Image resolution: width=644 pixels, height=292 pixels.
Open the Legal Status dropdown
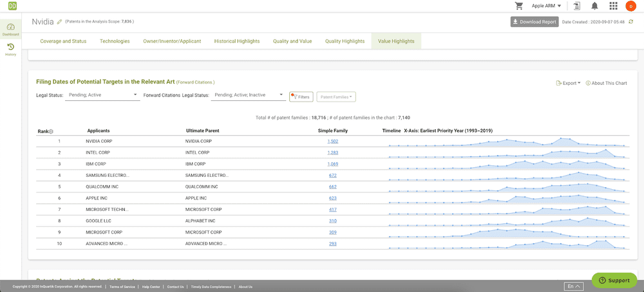pos(102,95)
